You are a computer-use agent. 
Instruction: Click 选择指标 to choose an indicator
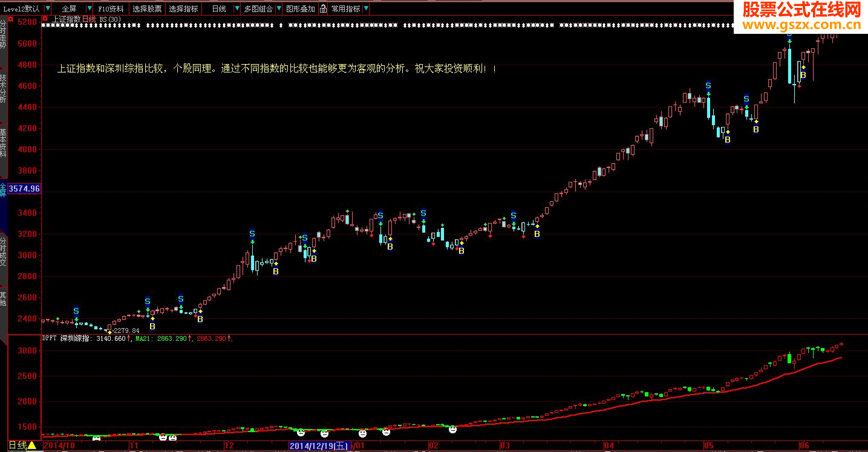point(183,9)
